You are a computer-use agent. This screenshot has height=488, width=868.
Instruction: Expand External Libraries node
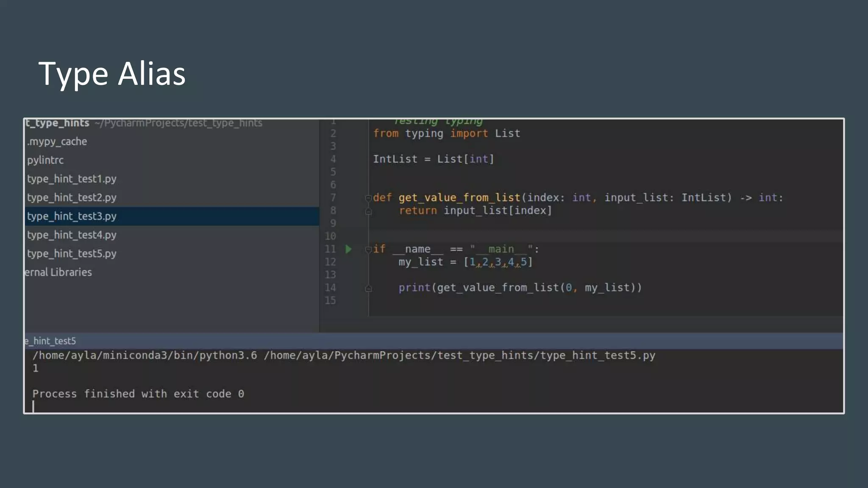click(x=58, y=272)
